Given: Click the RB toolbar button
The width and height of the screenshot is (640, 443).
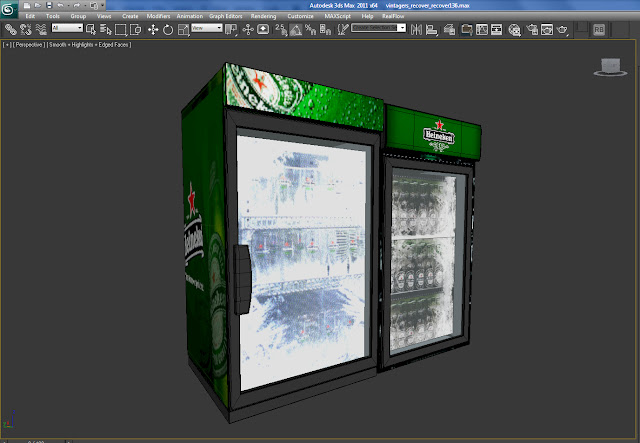Looking at the screenshot, I should (599, 30).
